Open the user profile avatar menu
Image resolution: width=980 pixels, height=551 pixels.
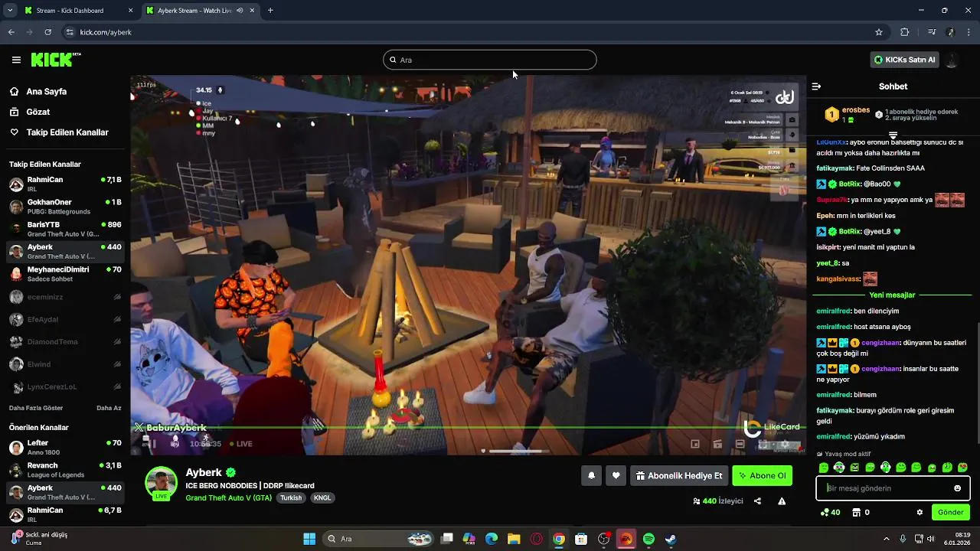click(952, 60)
